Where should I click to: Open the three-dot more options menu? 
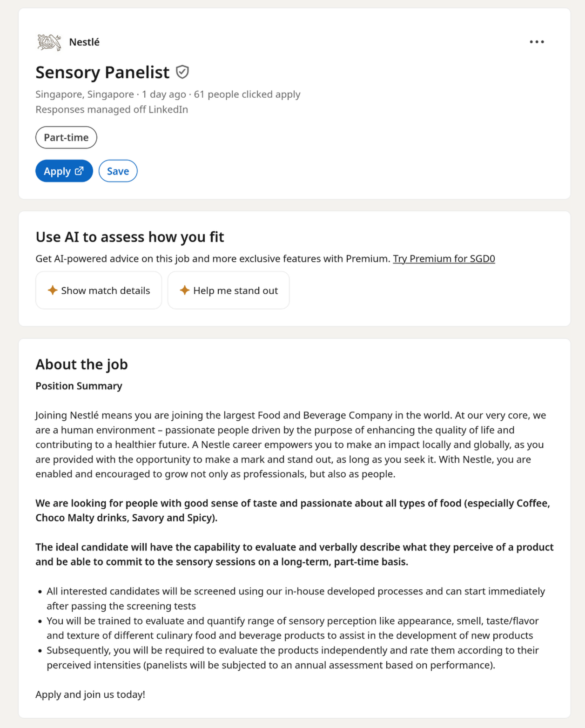tap(537, 42)
